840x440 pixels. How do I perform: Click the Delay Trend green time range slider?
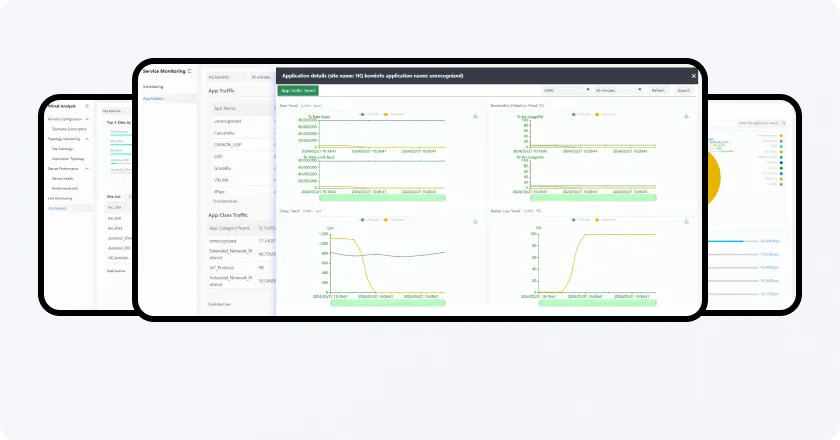tap(374, 303)
